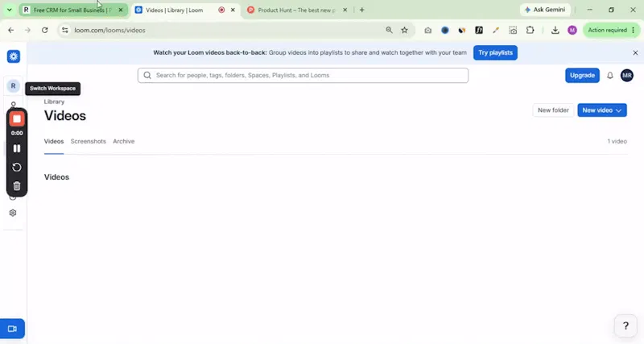Viewport: 644px width, 344px height.
Task: Open the Loom home logo icon
Action: (x=14, y=56)
